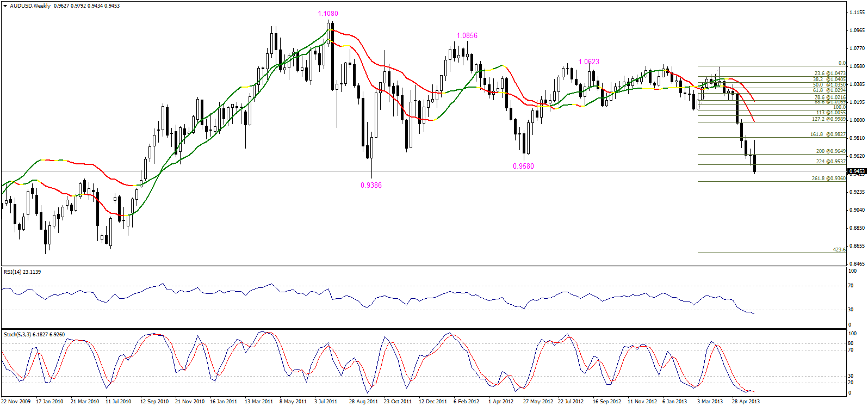Select the 8 May 2011 date label
The height and width of the screenshot is (406, 868).
pos(293,402)
